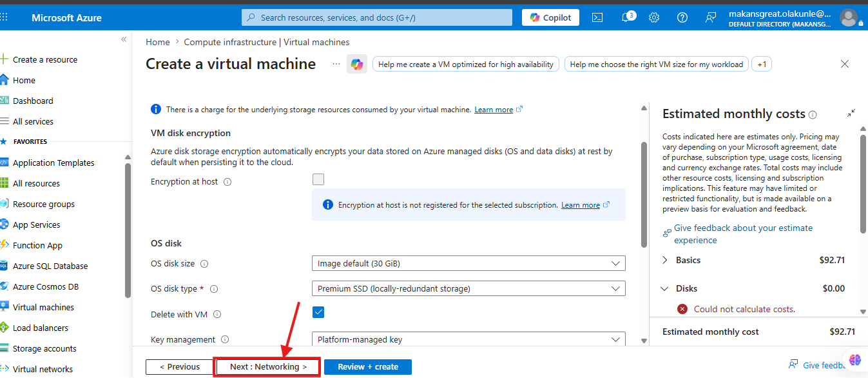The image size is (868, 378).
Task: Click the Azure Cosmos DB icon
Action: tap(5, 286)
